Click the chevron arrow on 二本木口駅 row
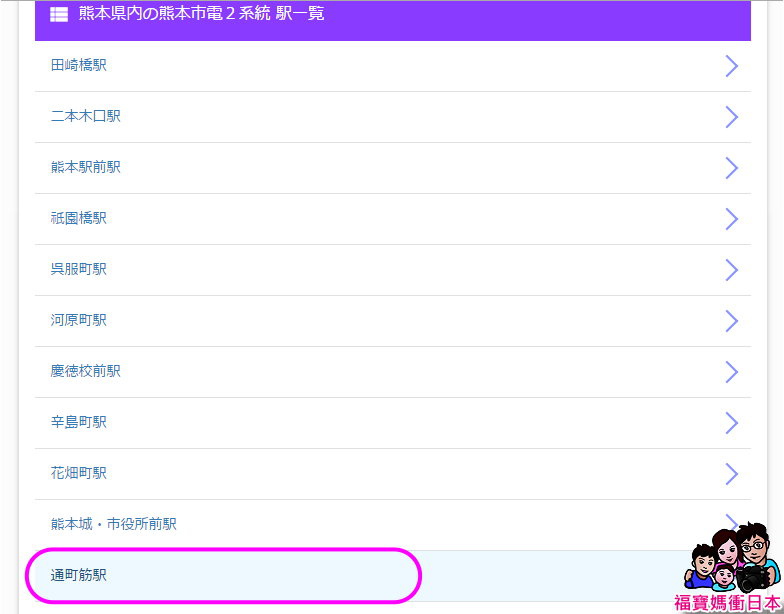784x614 pixels. pyautogui.click(x=732, y=117)
